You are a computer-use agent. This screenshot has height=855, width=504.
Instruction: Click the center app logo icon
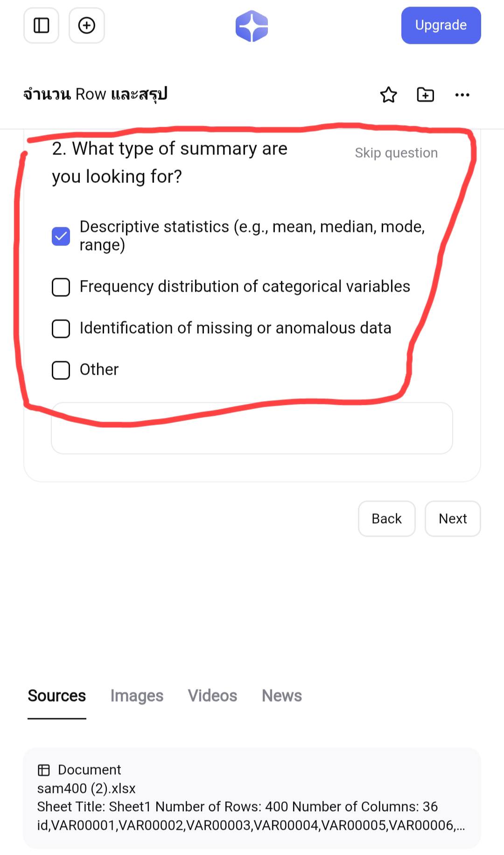[252, 26]
